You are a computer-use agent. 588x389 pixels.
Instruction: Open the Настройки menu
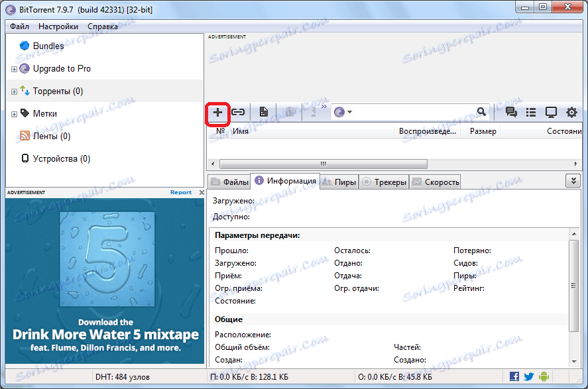tap(58, 27)
